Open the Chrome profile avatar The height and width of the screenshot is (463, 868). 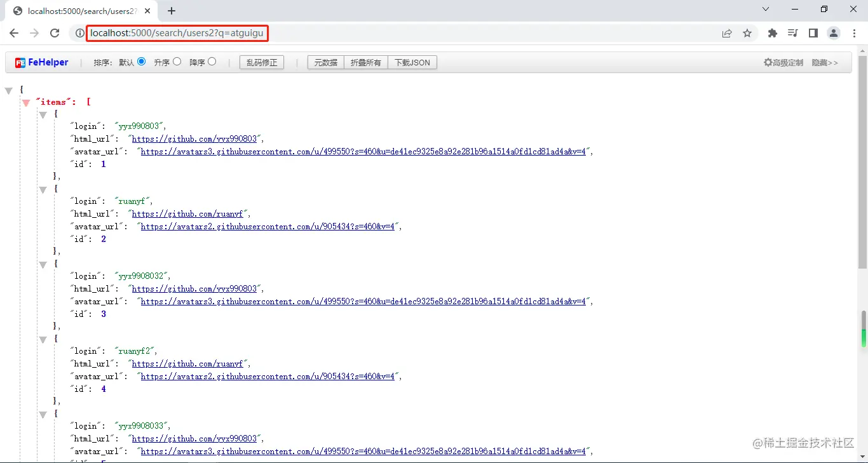click(x=834, y=33)
